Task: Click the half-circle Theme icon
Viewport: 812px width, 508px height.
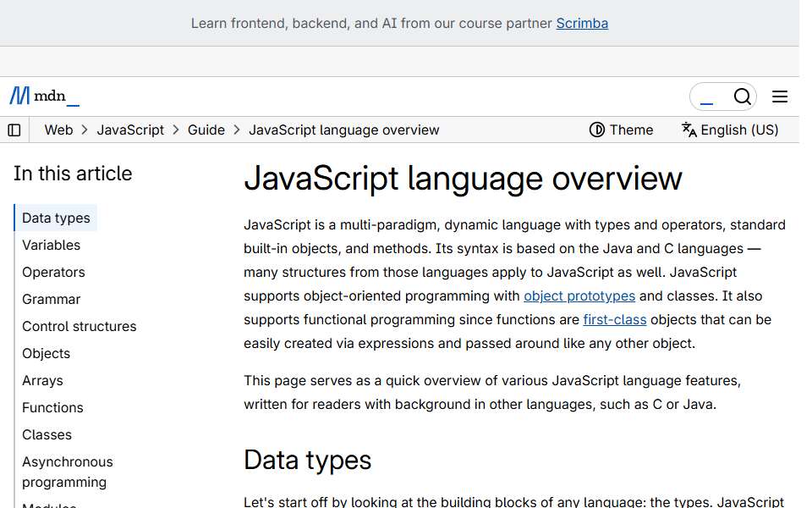Action: [596, 130]
